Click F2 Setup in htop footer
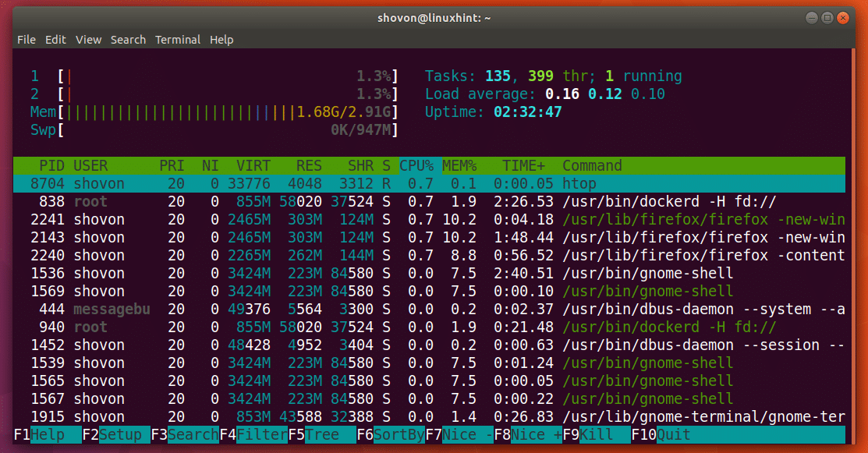 tap(116, 435)
